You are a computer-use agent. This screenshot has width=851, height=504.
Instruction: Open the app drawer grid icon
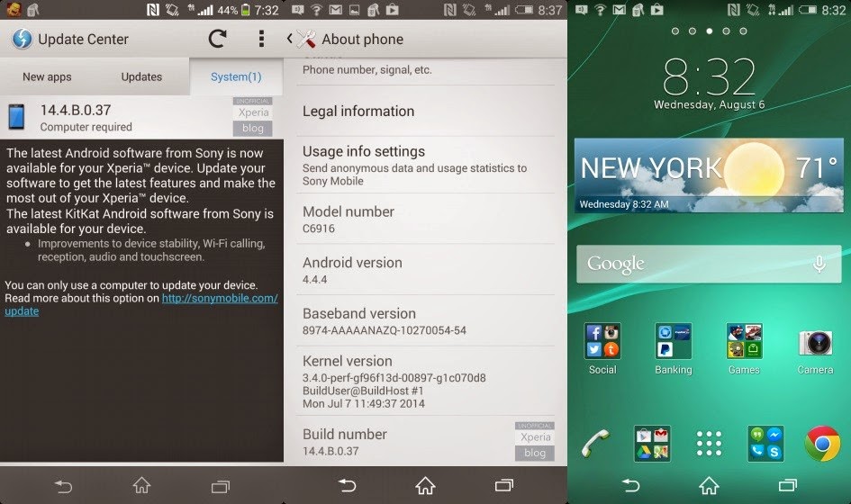(709, 443)
